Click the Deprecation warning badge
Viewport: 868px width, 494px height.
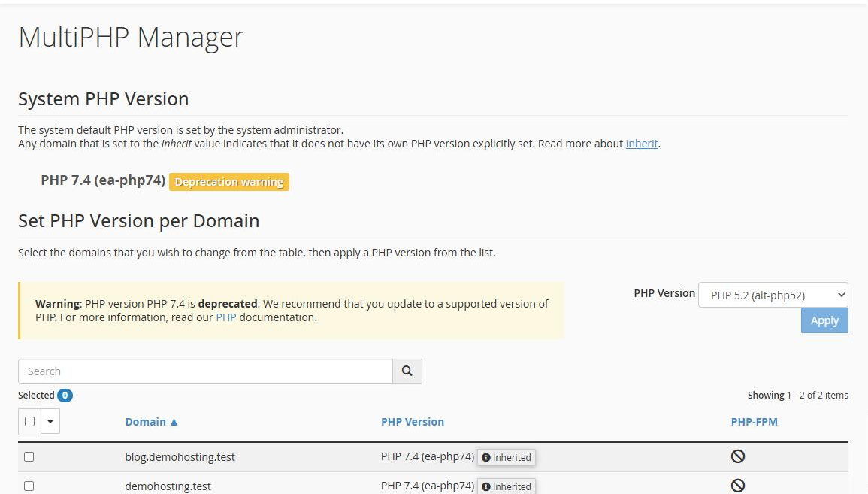pos(229,182)
